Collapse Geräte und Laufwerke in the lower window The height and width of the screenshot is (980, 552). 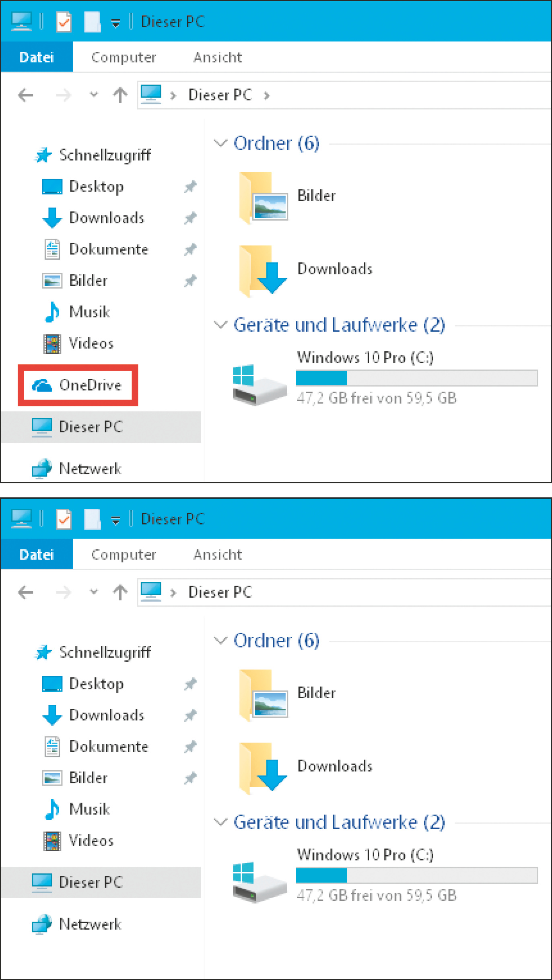(220, 822)
